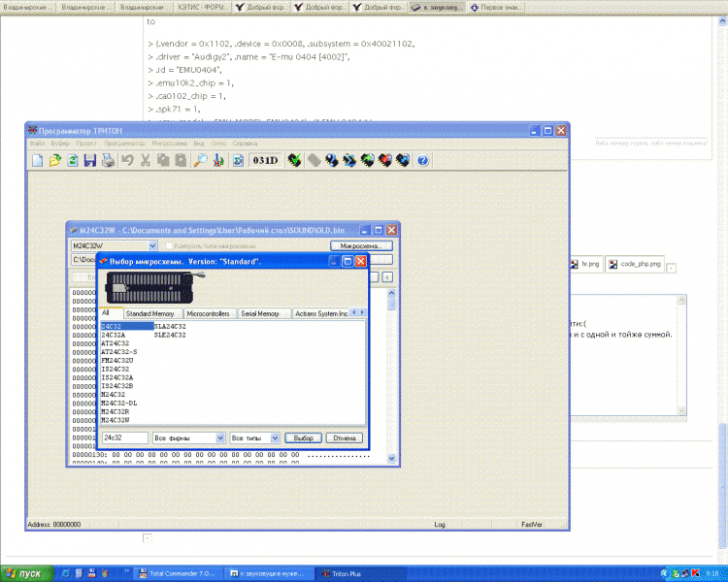
Task: Select SLE24C32 in the chip list
Action: (170, 335)
